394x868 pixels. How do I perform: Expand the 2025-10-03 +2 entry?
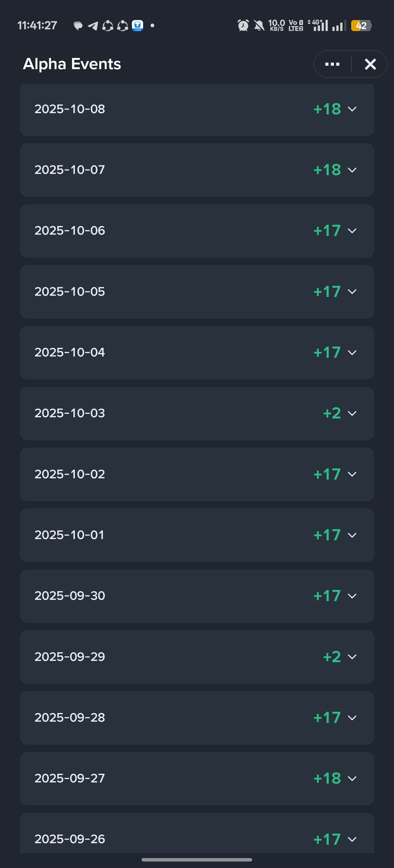(197, 414)
